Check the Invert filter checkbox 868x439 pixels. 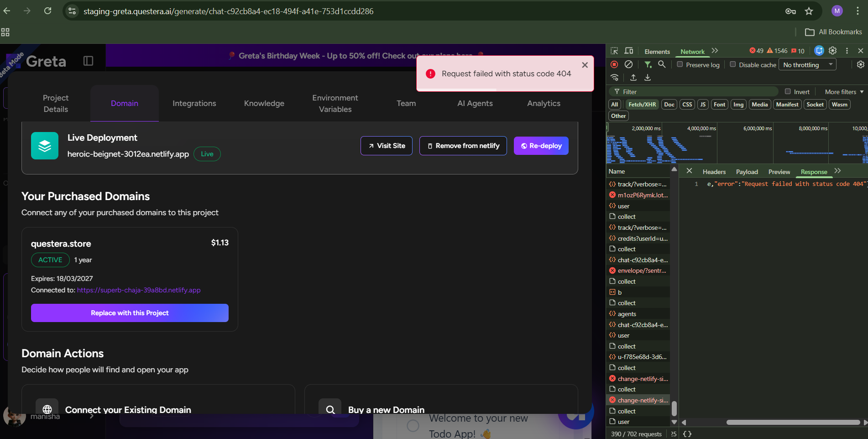pyautogui.click(x=788, y=91)
